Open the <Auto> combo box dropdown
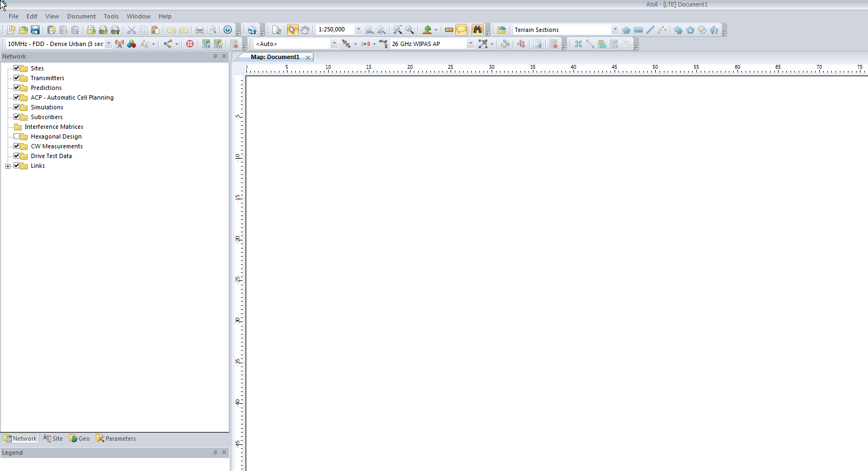 [x=334, y=44]
